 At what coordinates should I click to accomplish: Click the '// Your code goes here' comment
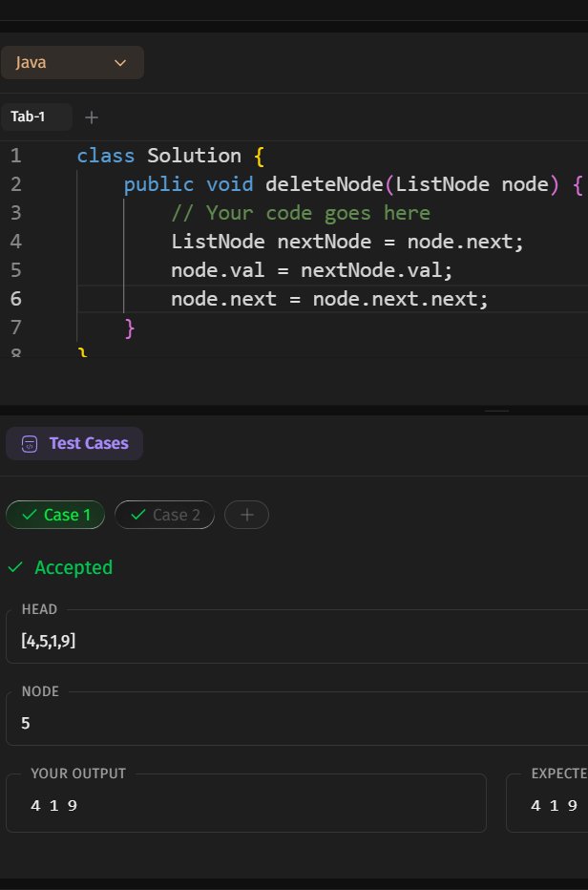click(x=301, y=213)
